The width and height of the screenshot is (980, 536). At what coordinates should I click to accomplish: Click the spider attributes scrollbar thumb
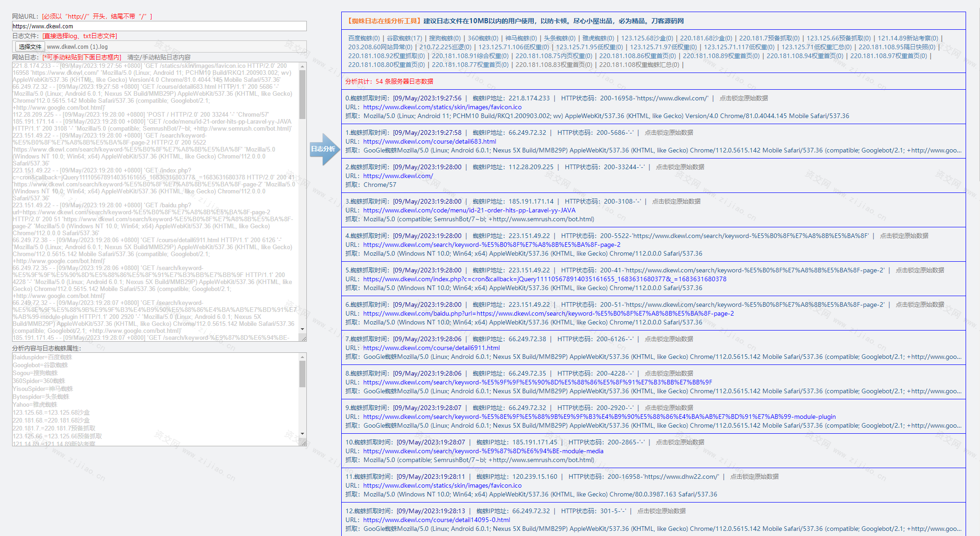pos(303,374)
